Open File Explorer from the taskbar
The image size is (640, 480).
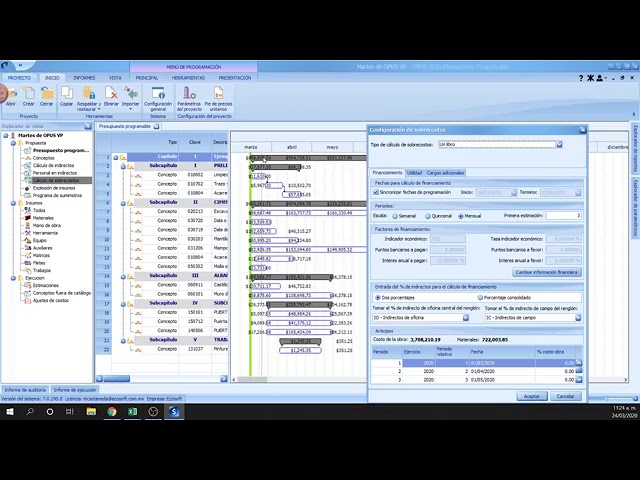coord(91,412)
